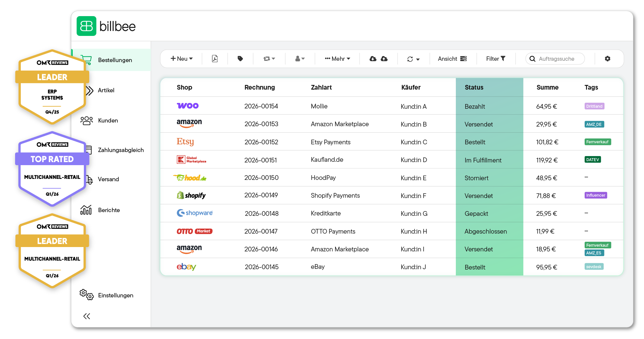Image resolution: width=644 pixels, height=339 pixels.
Task: Click the eBay shop logo
Action: [186, 267]
